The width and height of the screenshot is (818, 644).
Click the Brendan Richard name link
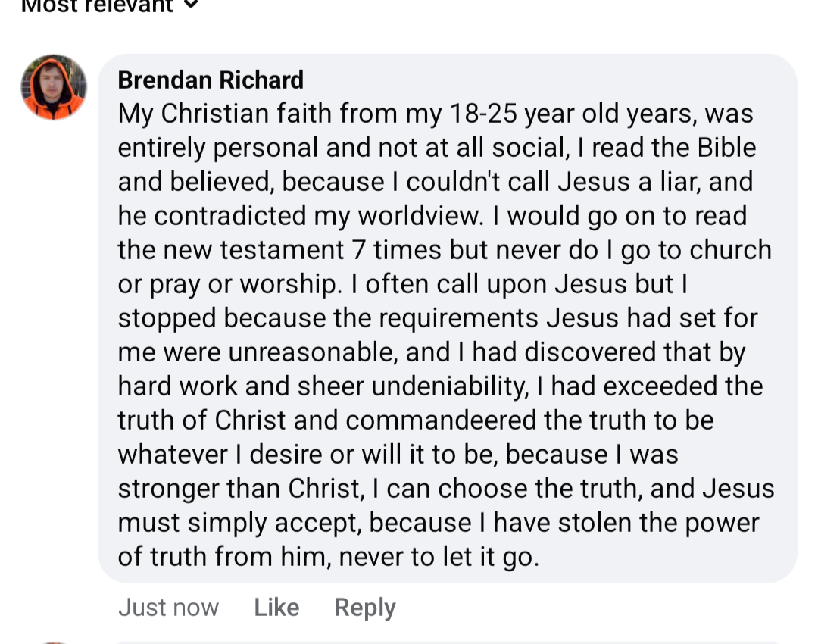tap(211, 80)
